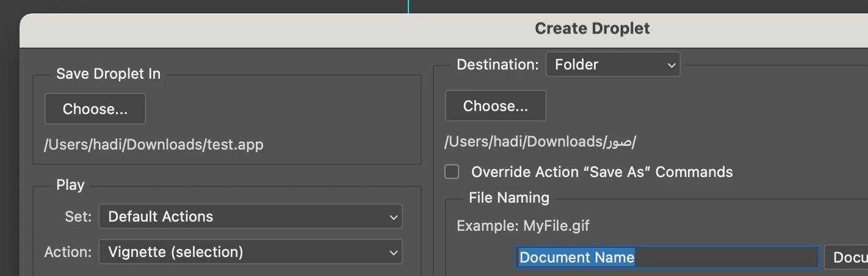Open the dropdown beside the Document Name field
This screenshot has height=276, width=868.
pos(846,258)
